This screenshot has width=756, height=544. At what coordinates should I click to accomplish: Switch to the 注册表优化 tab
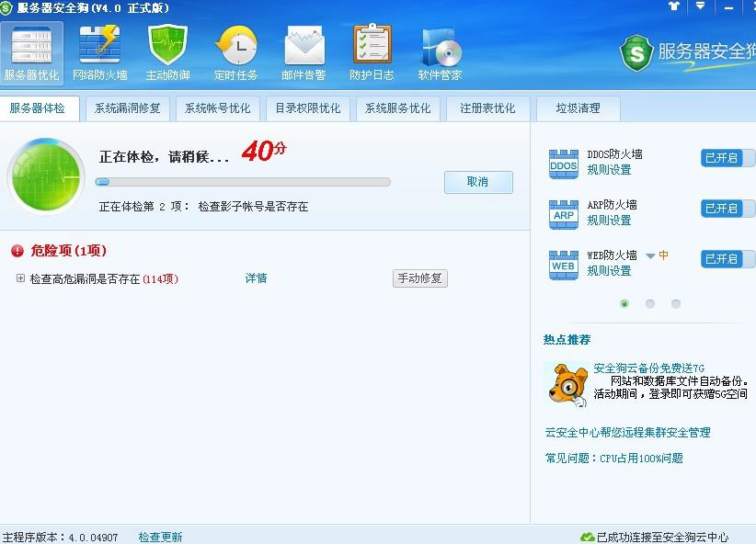pyautogui.click(x=488, y=108)
